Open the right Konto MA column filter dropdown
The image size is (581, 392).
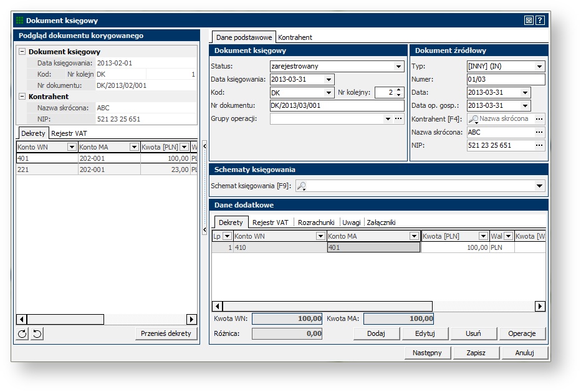pyautogui.click(x=415, y=236)
